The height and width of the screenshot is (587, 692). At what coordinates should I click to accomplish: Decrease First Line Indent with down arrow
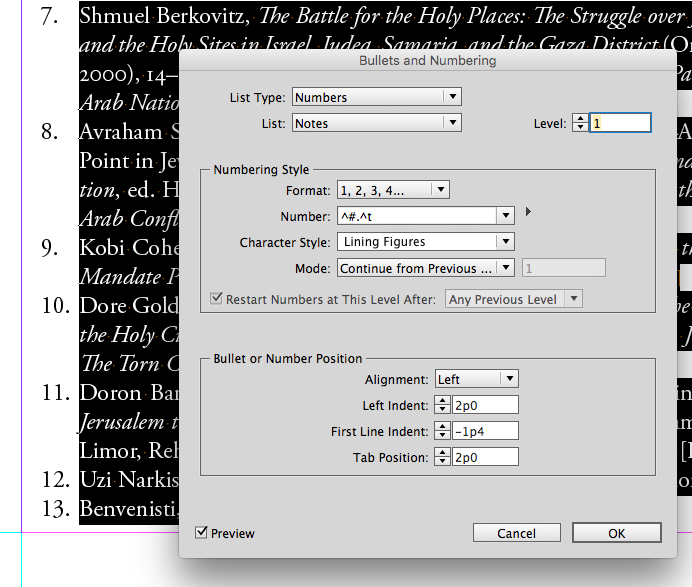point(442,436)
